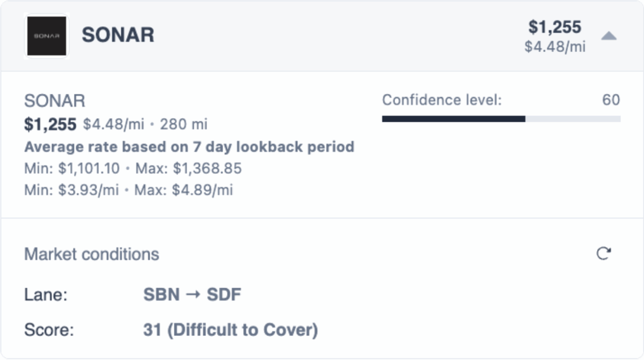The width and height of the screenshot is (644, 360).
Task: Click the SONAR logo thumbnail
Action: (x=47, y=36)
